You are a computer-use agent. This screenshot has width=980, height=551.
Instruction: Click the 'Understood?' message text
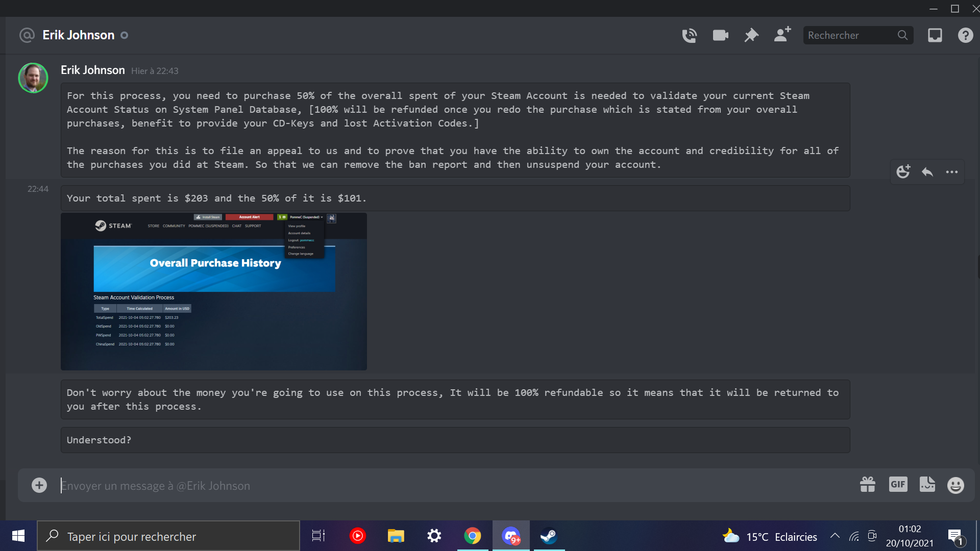pos(99,440)
